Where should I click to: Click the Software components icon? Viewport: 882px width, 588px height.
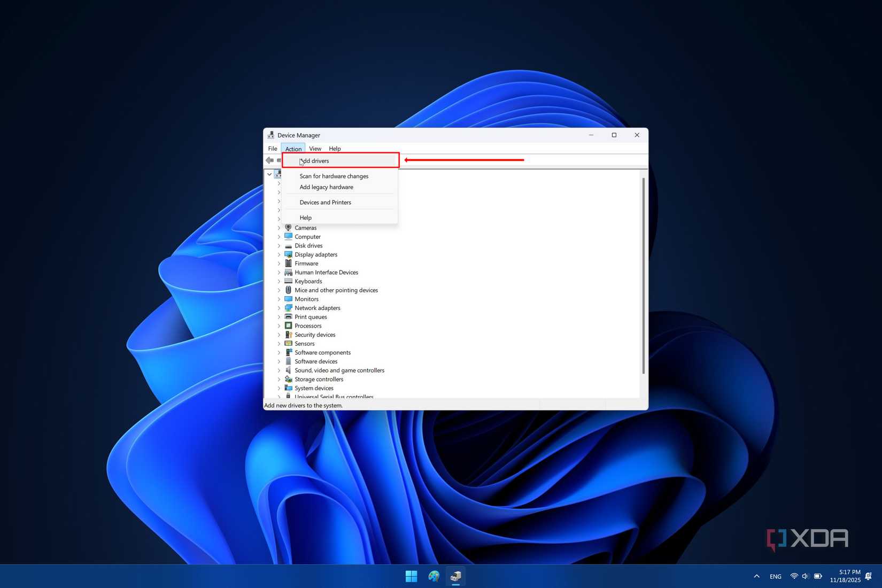pyautogui.click(x=288, y=352)
